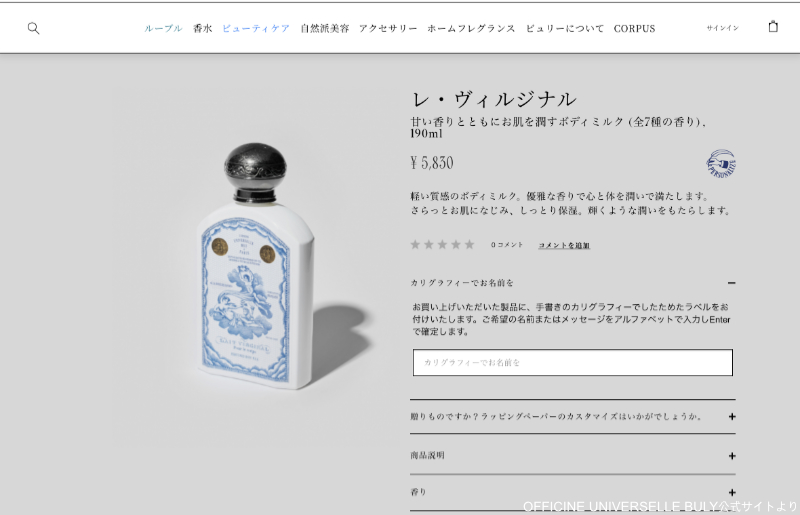Open the ホームフレグランス menu
The width and height of the screenshot is (800, 515).
[471, 29]
